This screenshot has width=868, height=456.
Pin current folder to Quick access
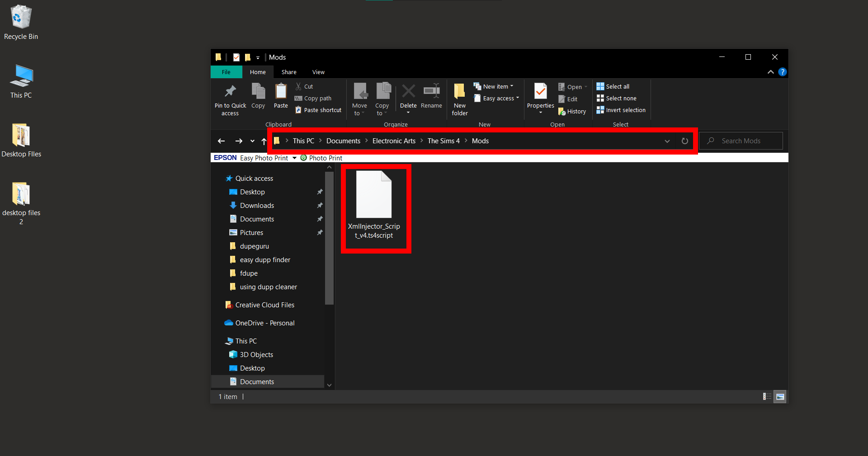click(230, 99)
